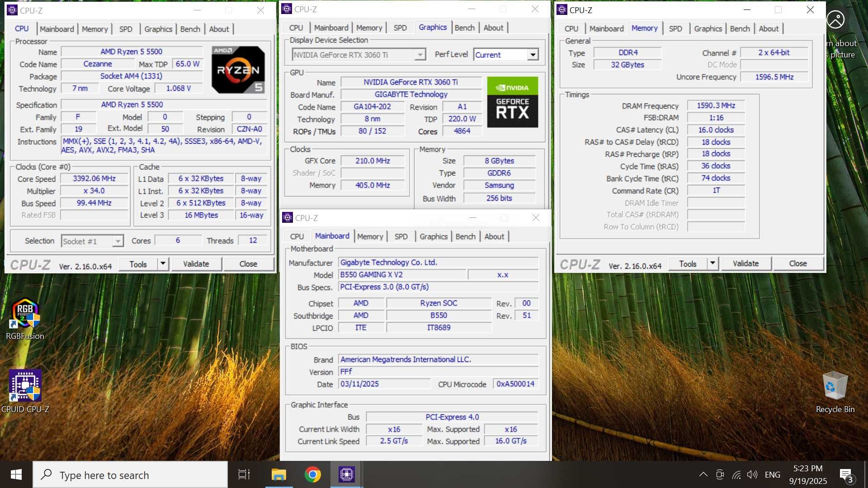Click the CPU-Z icon in Memory window title

(x=562, y=9)
